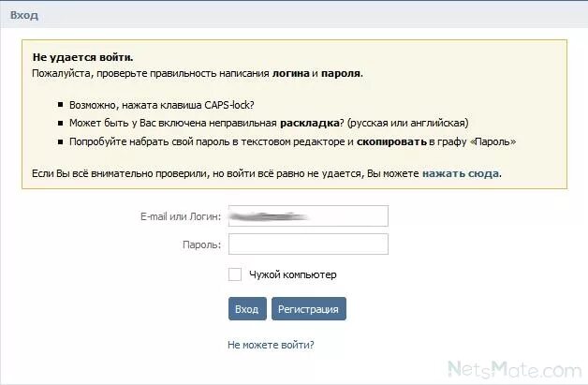Check the Чужой компьютер checkbox
Screen dimensions: 588x385
click(235, 274)
